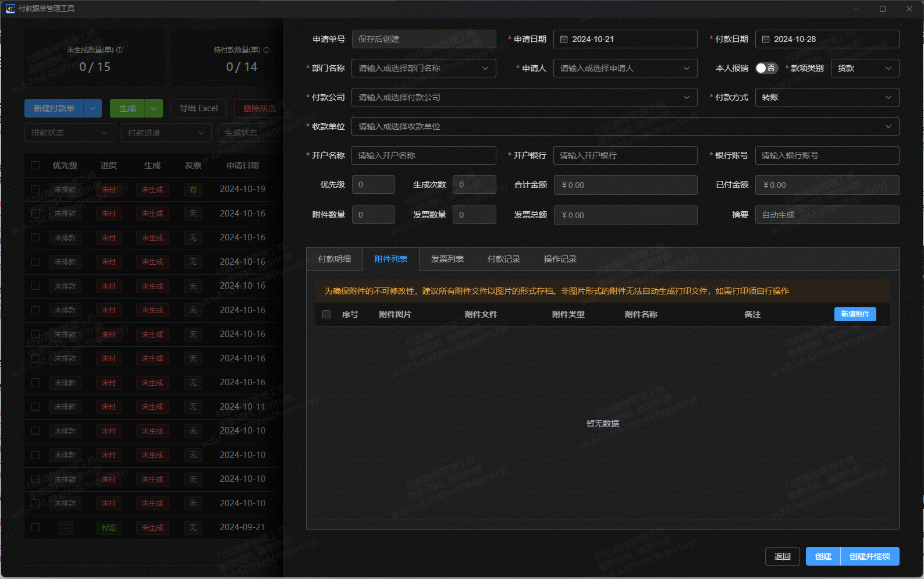Viewport: 924px width, 579px height.
Task: Open the 付款进度 filter dropdown
Action: coord(166,133)
